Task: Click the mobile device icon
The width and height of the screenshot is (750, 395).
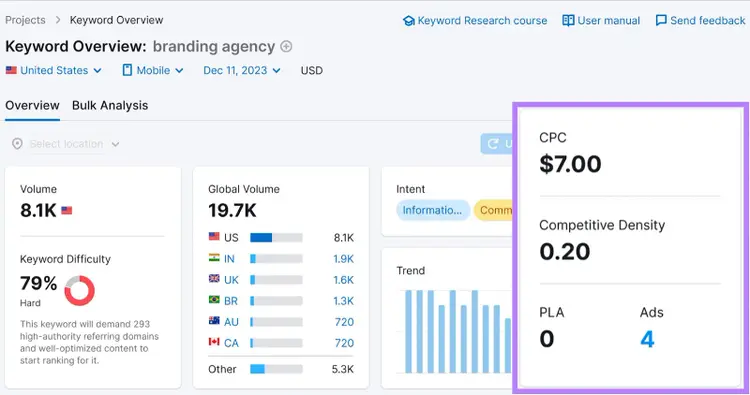Action: [x=127, y=70]
